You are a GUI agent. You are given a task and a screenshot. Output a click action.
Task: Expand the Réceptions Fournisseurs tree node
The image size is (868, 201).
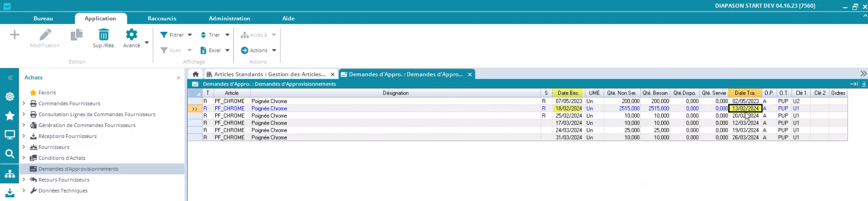[23, 136]
